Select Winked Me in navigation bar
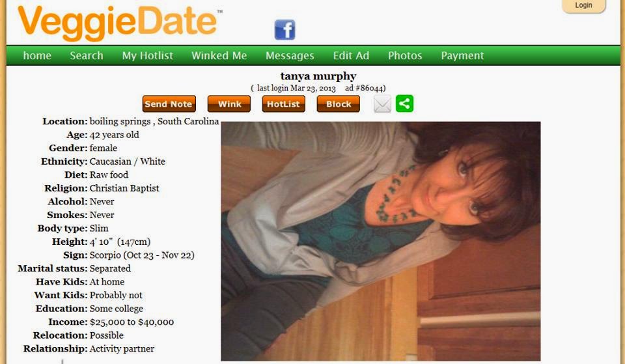 (219, 55)
